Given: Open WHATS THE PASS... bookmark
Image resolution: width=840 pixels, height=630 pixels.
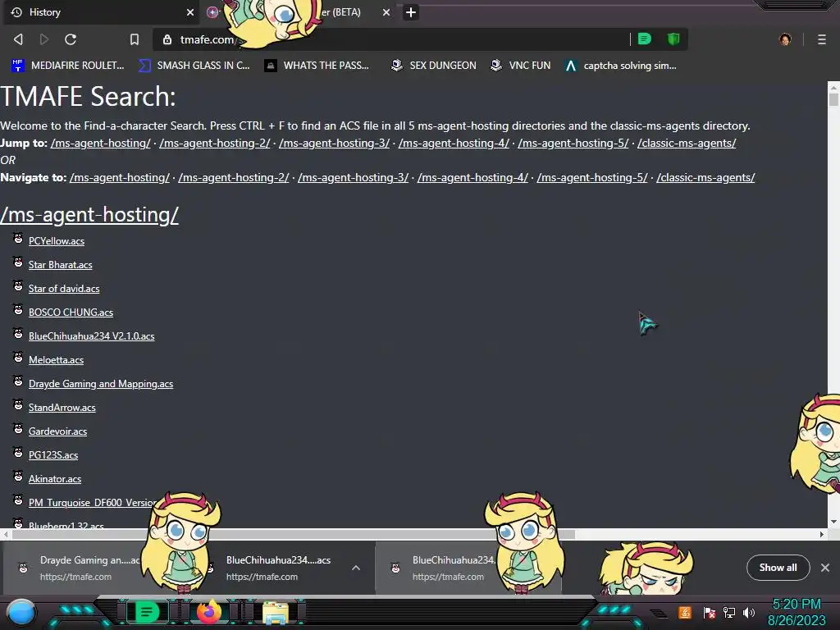Looking at the screenshot, I should pos(317,66).
